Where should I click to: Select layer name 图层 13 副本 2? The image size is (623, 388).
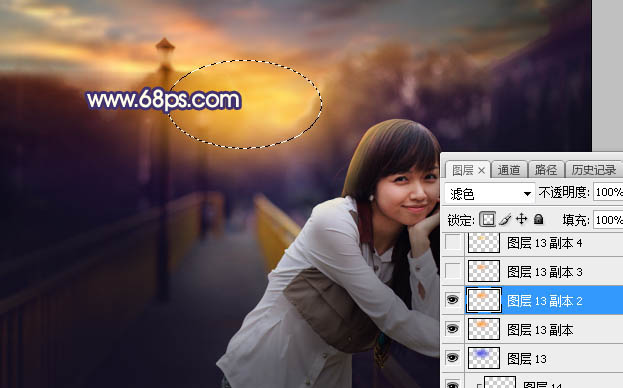click(x=545, y=301)
